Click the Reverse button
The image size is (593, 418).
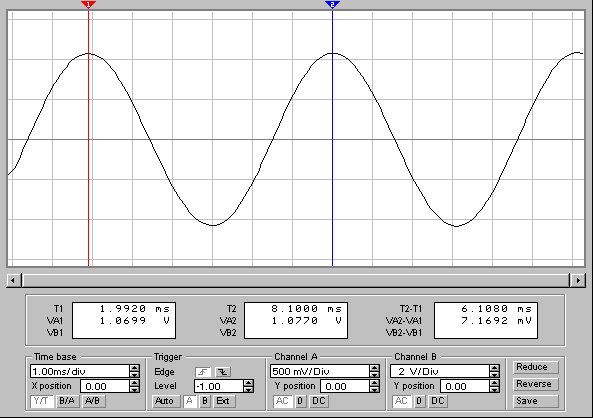click(535, 384)
